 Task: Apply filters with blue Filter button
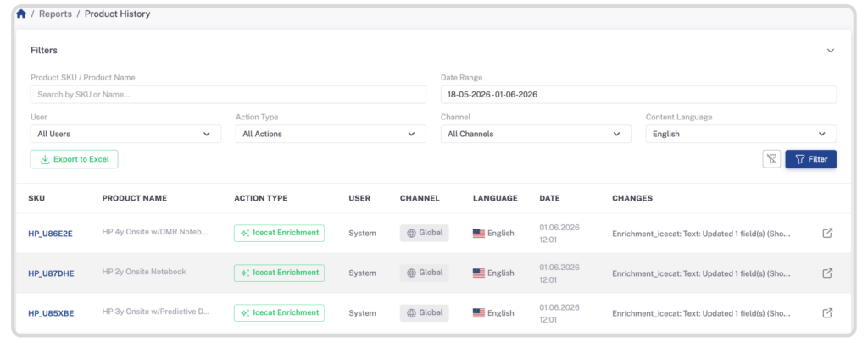click(811, 159)
